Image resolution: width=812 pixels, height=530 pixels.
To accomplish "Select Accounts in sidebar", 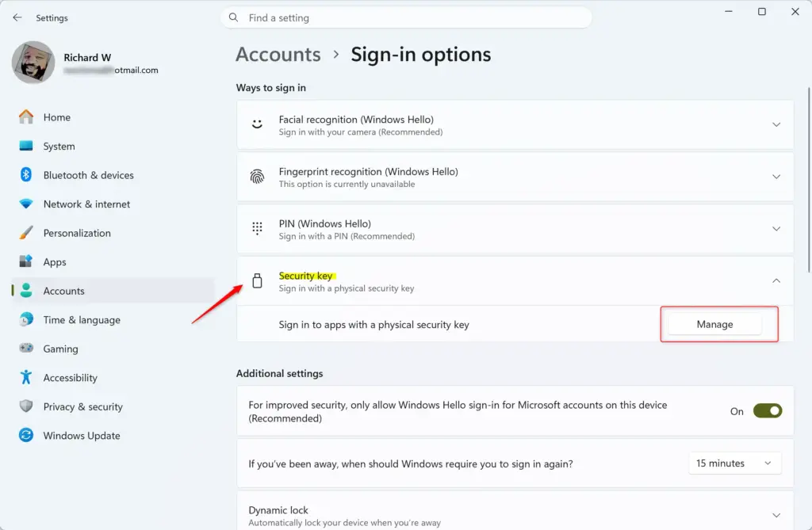I will pos(113,291).
